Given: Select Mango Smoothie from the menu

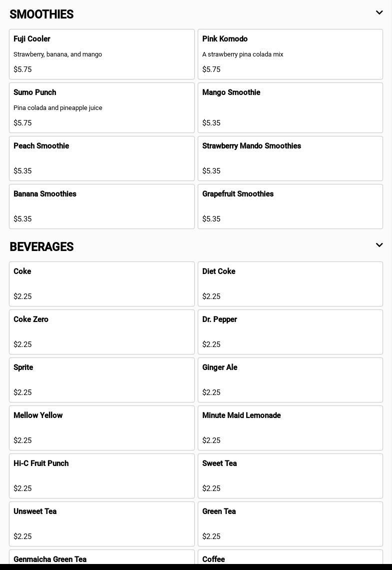Looking at the screenshot, I should pos(290,107).
